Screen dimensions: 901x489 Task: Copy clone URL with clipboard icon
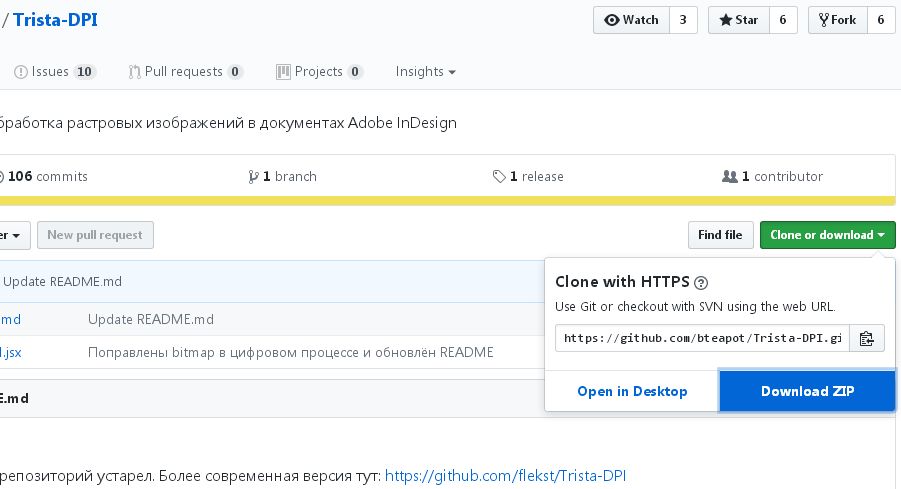(867, 338)
